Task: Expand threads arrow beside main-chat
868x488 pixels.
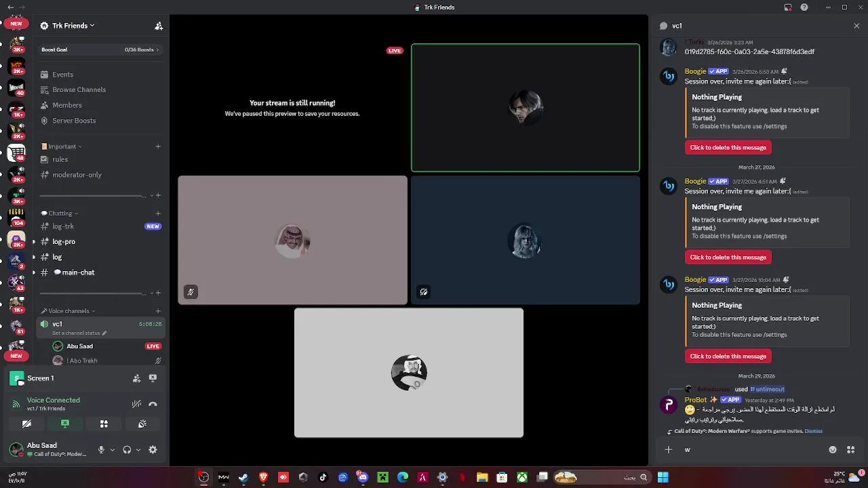Action: (x=33, y=272)
